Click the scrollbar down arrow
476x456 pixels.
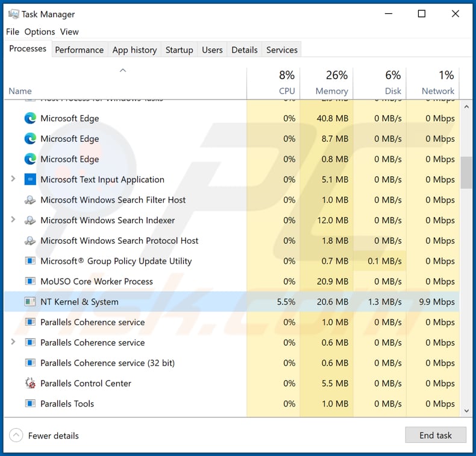[466, 411]
